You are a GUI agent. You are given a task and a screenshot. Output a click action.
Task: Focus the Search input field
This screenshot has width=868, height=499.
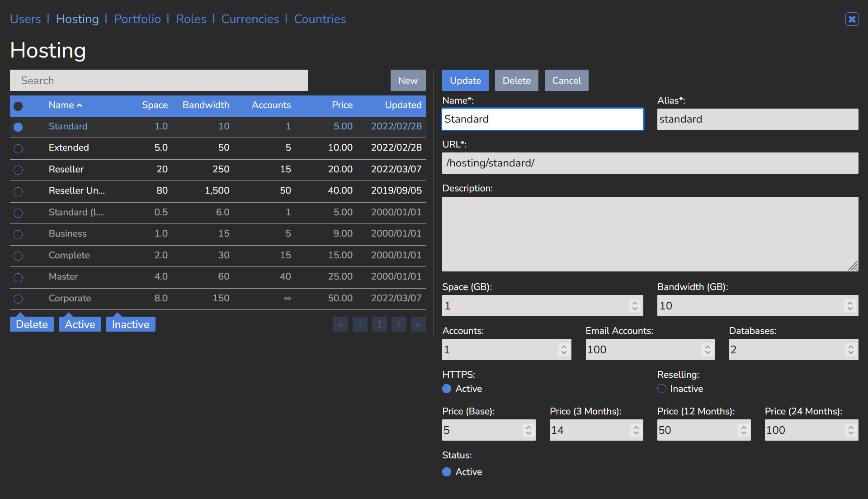tap(159, 81)
